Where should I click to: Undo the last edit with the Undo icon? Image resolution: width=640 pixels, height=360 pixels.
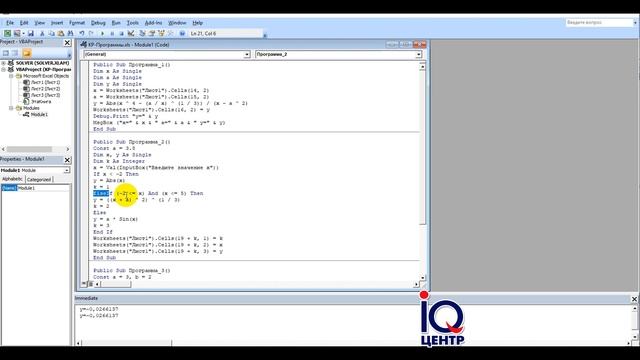(x=82, y=33)
